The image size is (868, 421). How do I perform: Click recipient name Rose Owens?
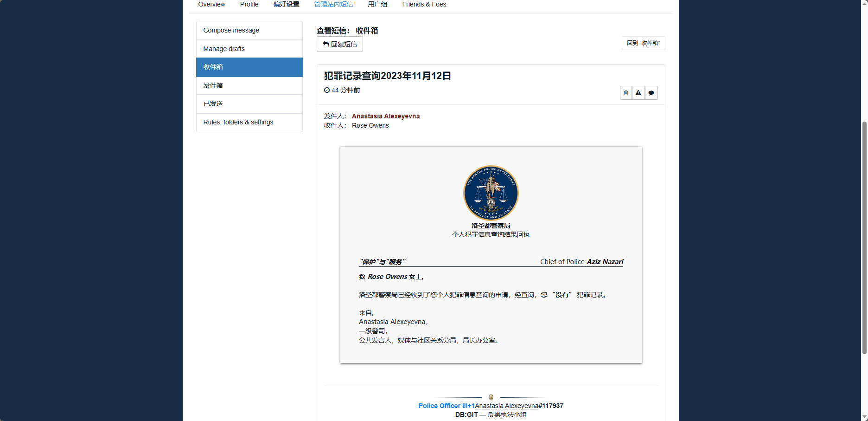(x=370, y=125)
